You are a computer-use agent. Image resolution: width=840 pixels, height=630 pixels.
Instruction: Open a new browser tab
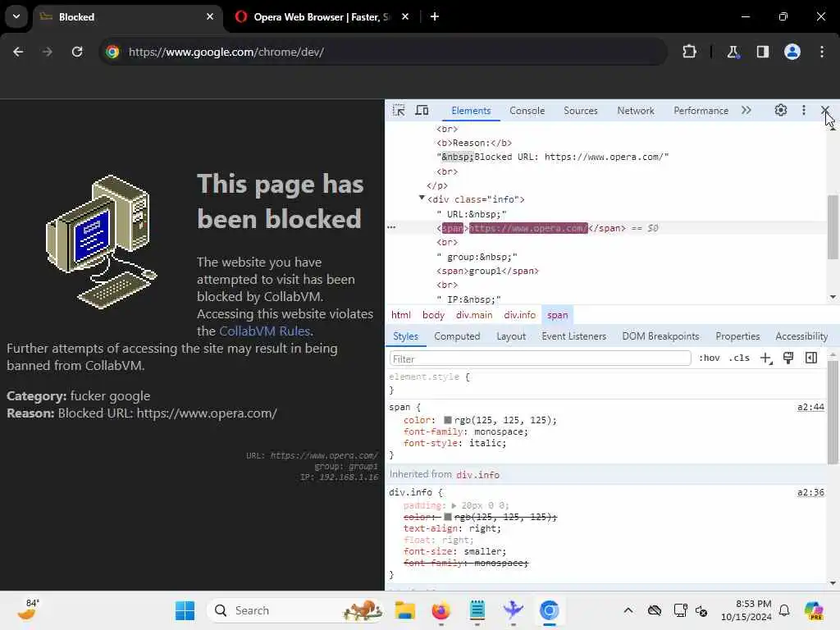(x=435, y=16)
